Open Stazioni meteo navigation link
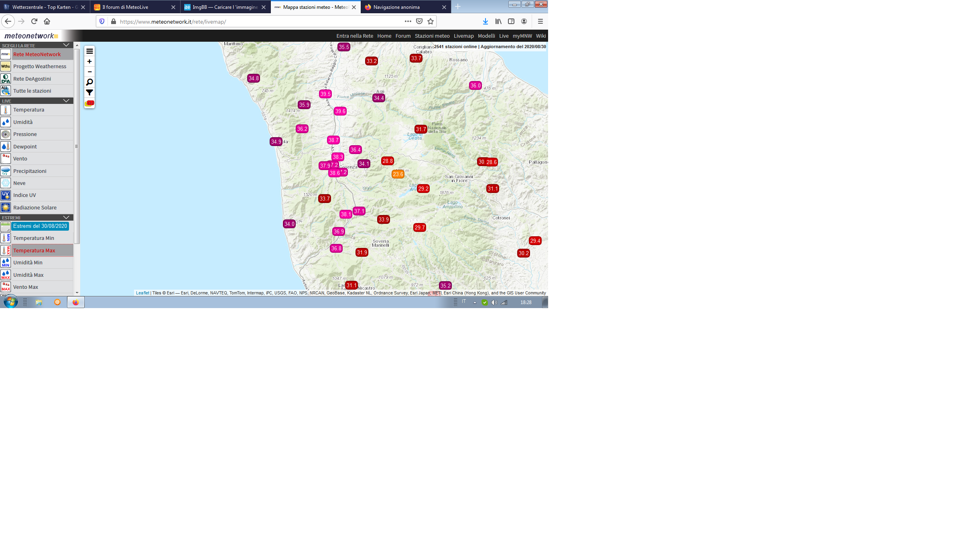This screenshot has width=971, height=560. [432, 36]
